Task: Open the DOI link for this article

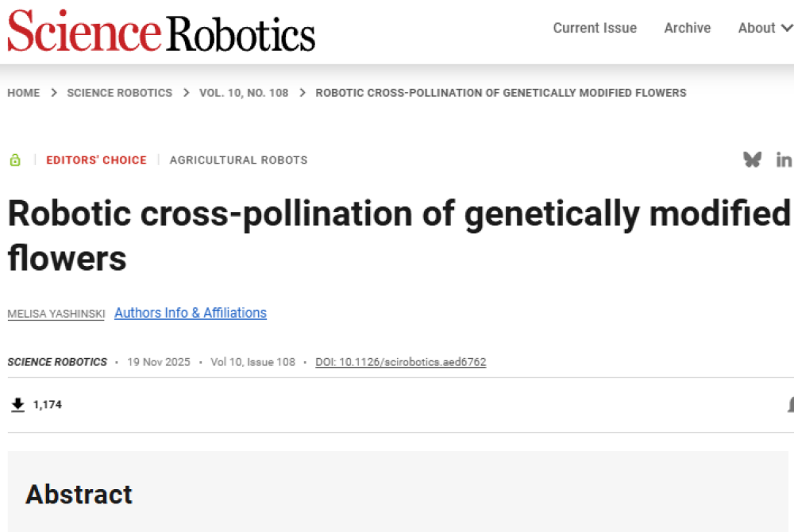Action: (400, 362)
